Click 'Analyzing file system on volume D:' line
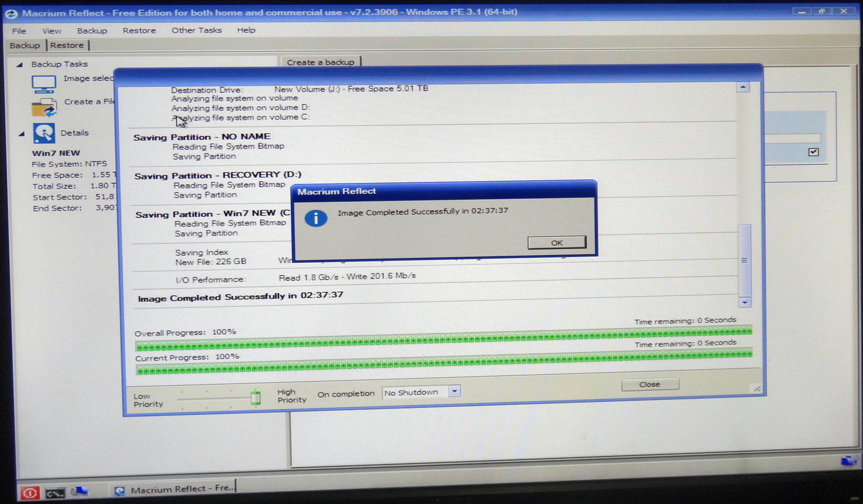863x504 pixels. pos(241,108)
